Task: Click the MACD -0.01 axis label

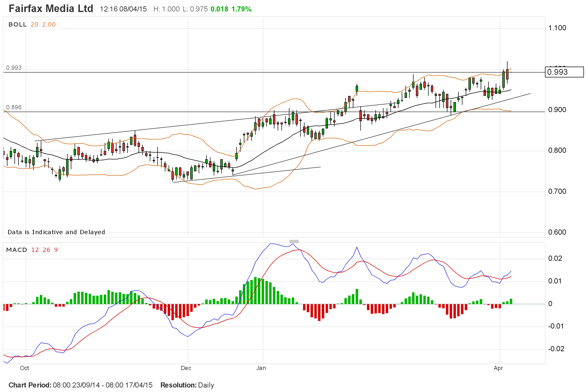Action: tap(556, 326)
